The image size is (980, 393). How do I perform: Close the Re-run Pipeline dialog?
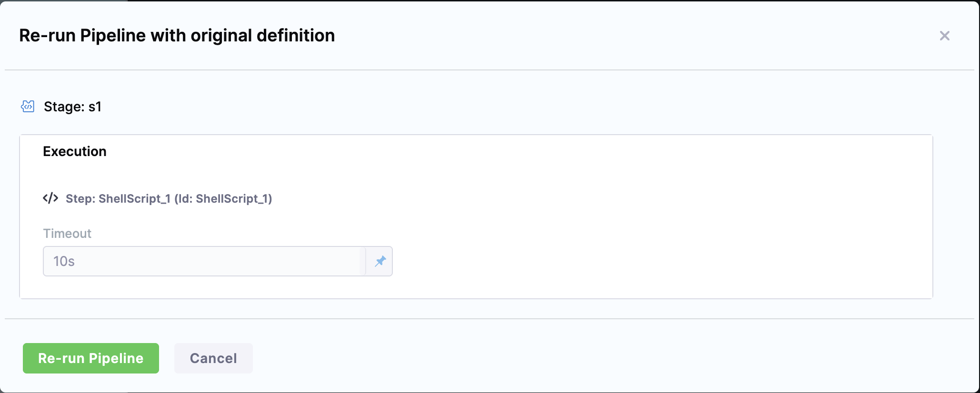point(944,36)
